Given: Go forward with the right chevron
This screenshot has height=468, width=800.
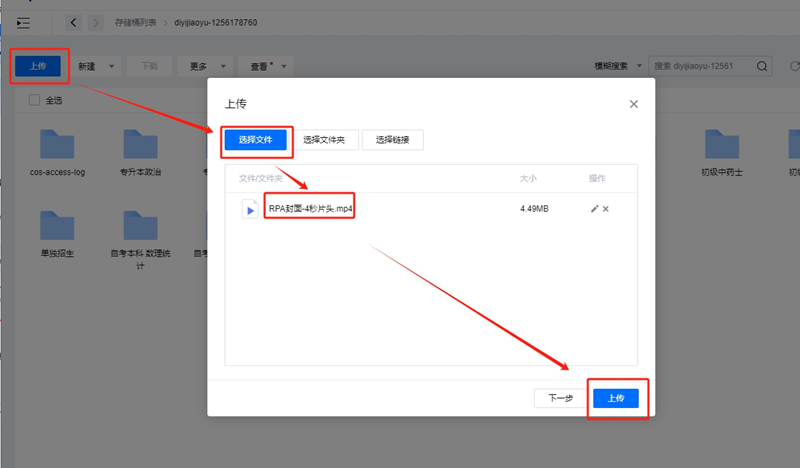Looking at the screenshot, I should (95, 22).
